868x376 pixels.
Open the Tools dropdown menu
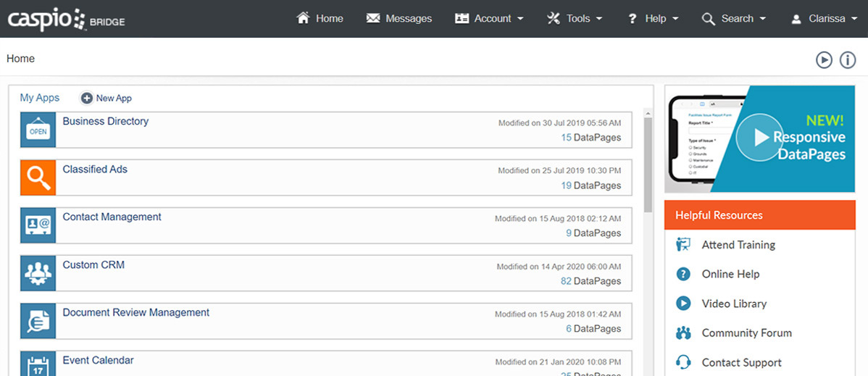tap(575, 19)
